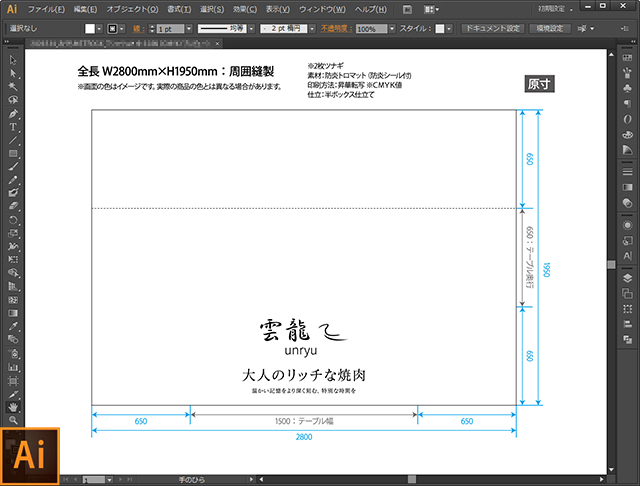Select the Pen tool
640x486 pixels.
(13, 114)
